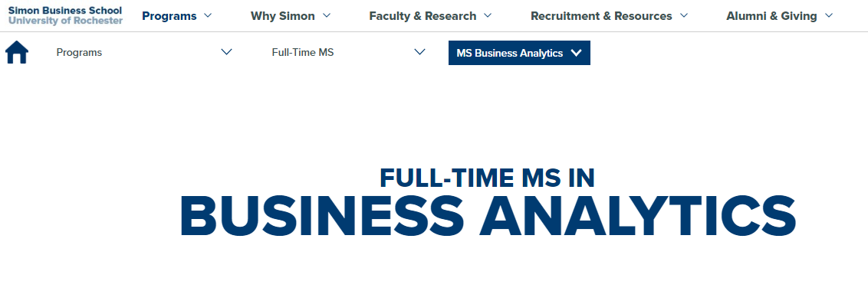The height and width of the screenshot is (291, 868).
Task: Open the breadcrumb Programs dropdown chevron
Action: click(226, 52)
